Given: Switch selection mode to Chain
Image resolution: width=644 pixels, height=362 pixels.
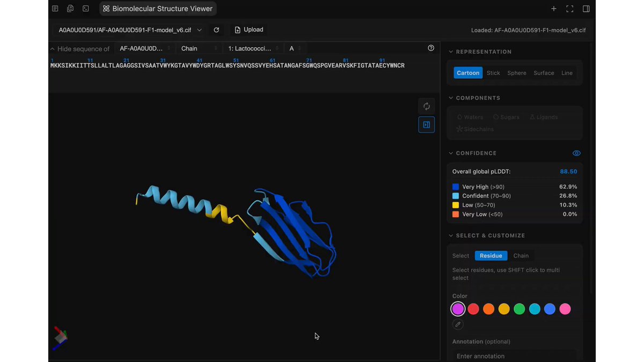Looking at the screenshot, I should (x=521, y=256).
